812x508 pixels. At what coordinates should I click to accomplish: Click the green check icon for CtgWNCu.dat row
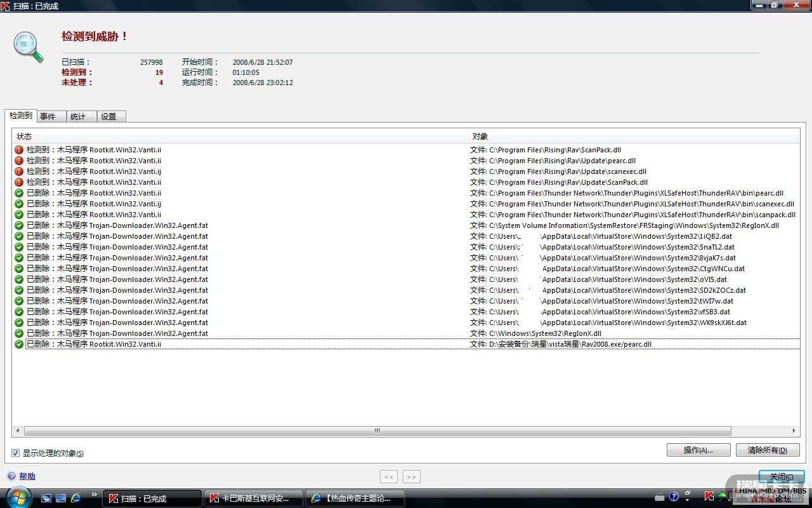click(19, 269)
